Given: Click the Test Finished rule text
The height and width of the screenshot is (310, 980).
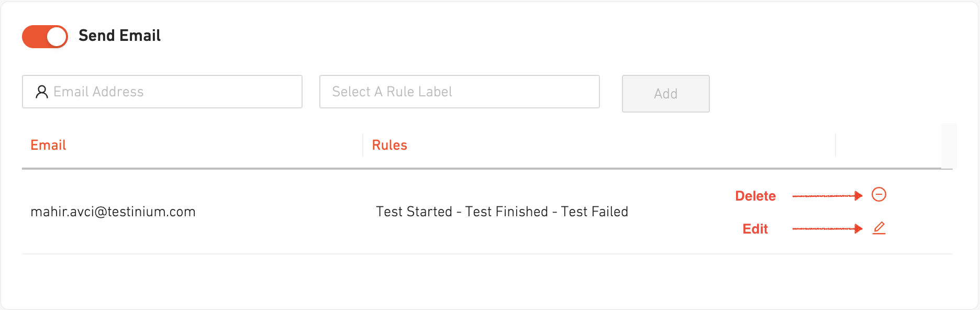Looking at the screenshot, I should pos(506,212).
